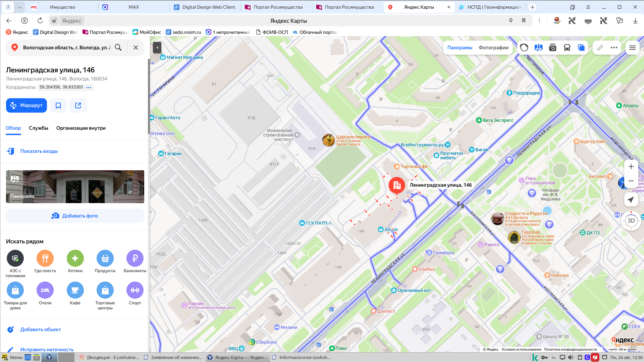Click the volume icon in the system tray
The image size is (644, 362).
point(571,357)
